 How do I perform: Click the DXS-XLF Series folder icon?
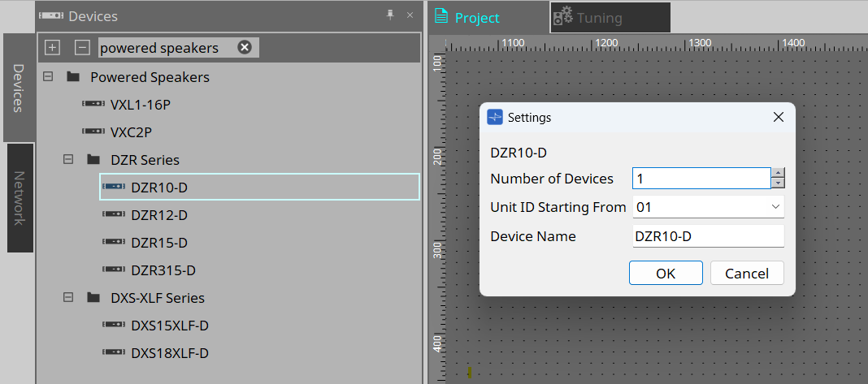tap(93, 298)
